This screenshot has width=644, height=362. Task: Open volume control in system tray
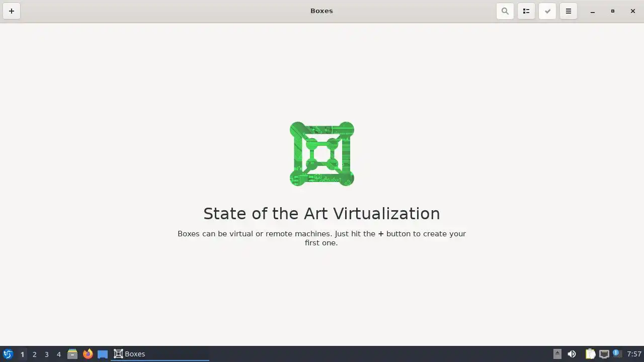tap(572, 354)
